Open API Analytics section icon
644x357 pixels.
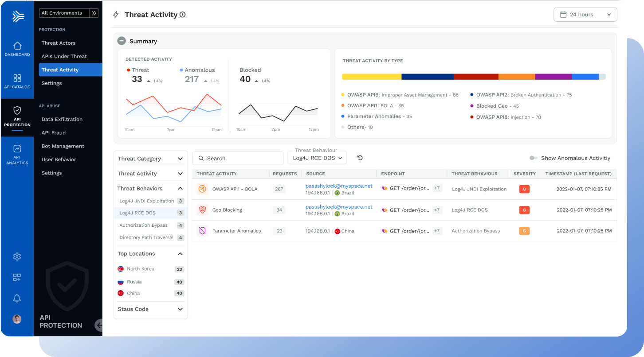pos(17,149)
